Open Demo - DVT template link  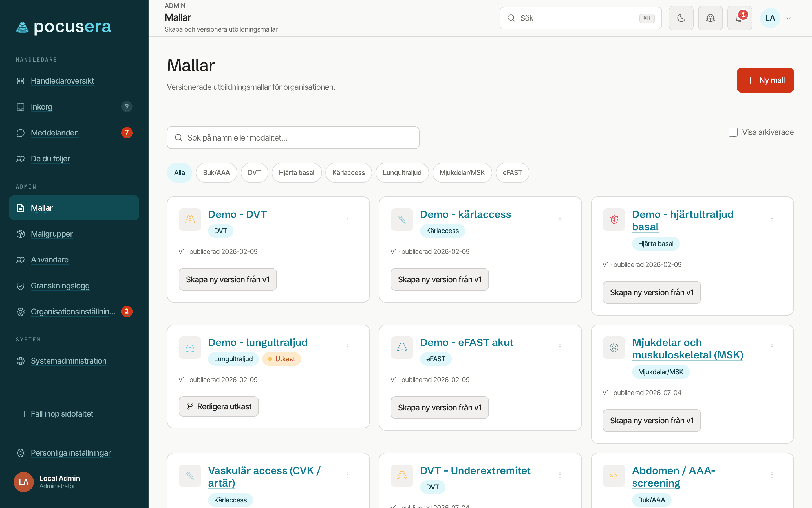click(x=238, y=214)
